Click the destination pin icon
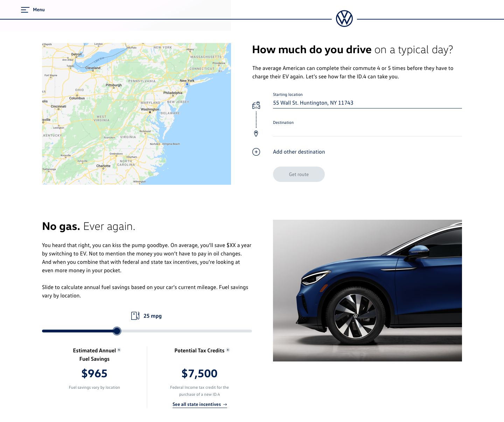 coord(256,134)
